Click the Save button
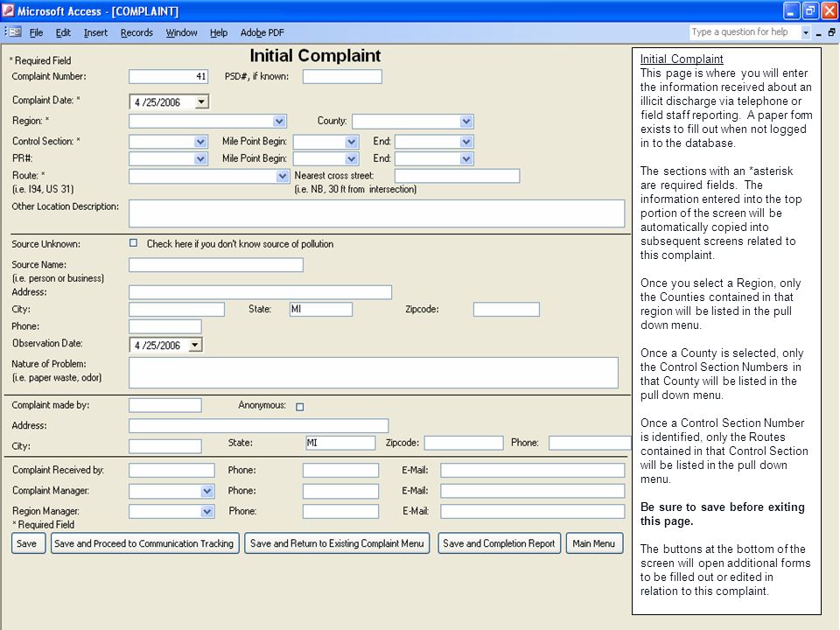Screen dimensions: 840x630 click(27, 543)
